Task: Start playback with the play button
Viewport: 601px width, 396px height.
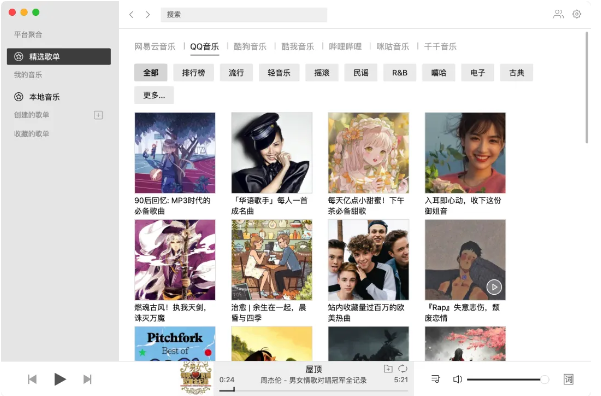Action: (59, 379)
